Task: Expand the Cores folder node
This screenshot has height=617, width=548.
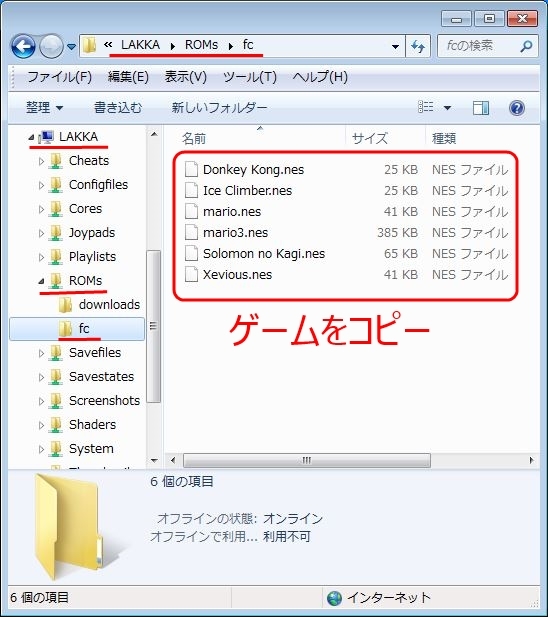Action: pyautogui.click(x=41, y=209)
